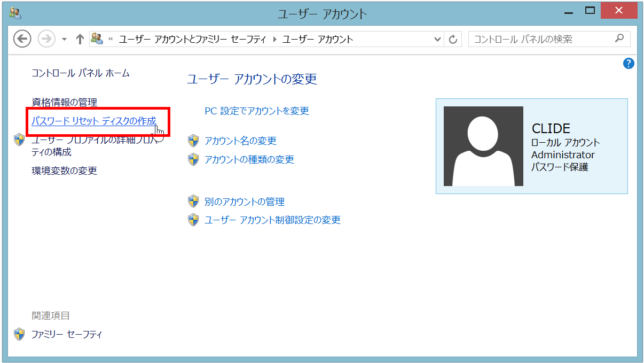Close the ユーザー アカウント window

point(619,11)
